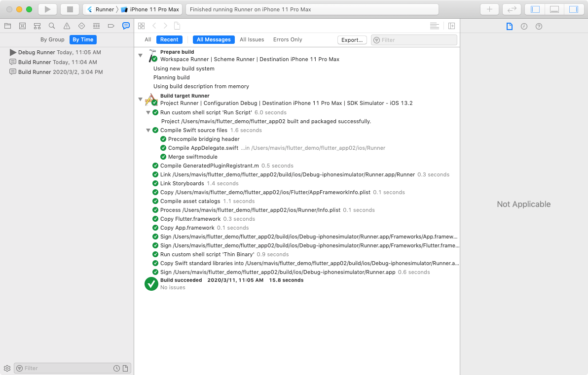Select 'Using new build system' line
Screen dimensions: 588x375
pyautogui.click(x=297, y=68)
